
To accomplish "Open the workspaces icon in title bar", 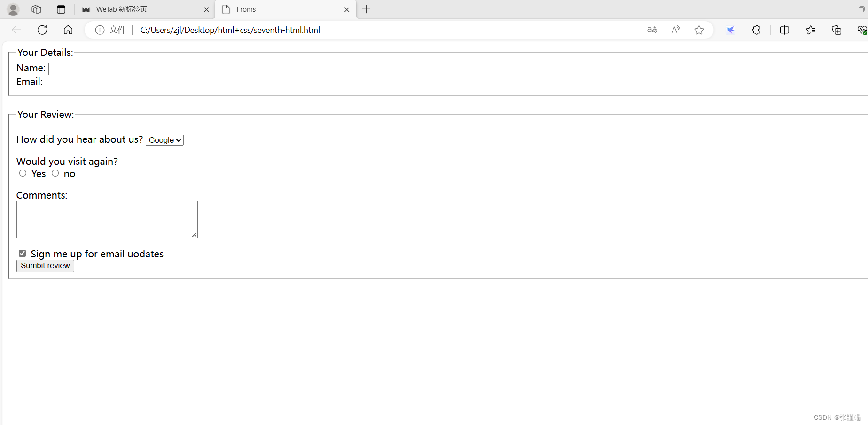I will pyautogui.click(x=37, y=9).
